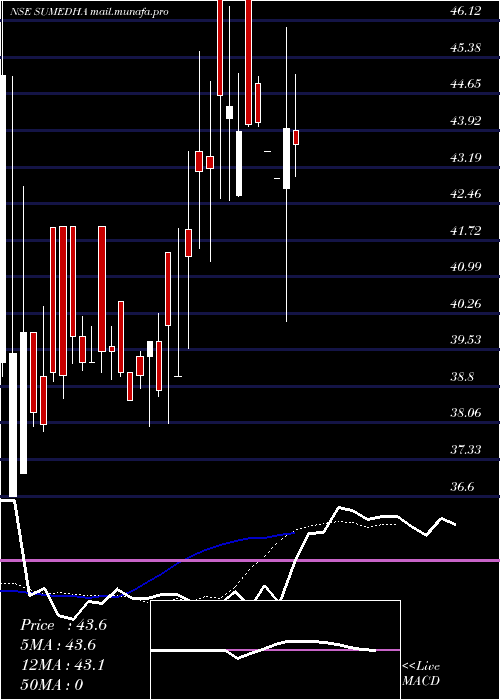Viewport: 500px width, 700px height.
Task: Click the 37.33 price axis label
Action: coord(466,450)
